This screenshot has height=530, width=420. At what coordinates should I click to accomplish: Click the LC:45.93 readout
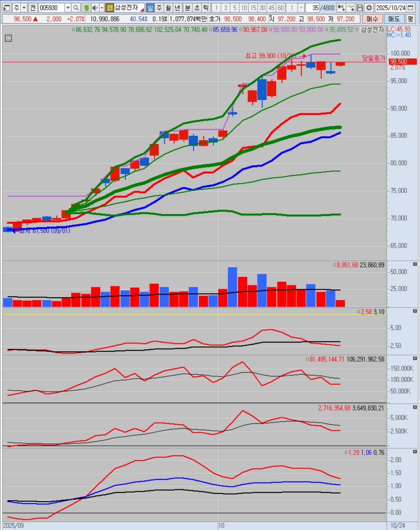point(399,29)
